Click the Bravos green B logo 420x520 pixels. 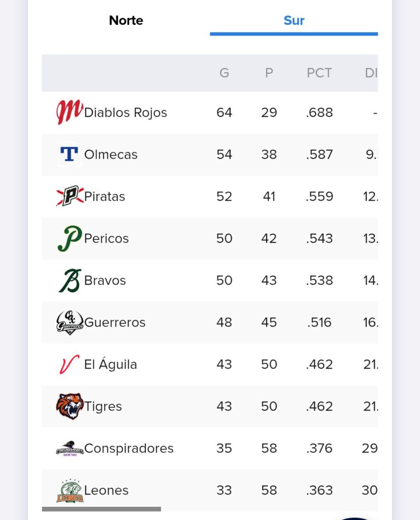click(70, 280)
